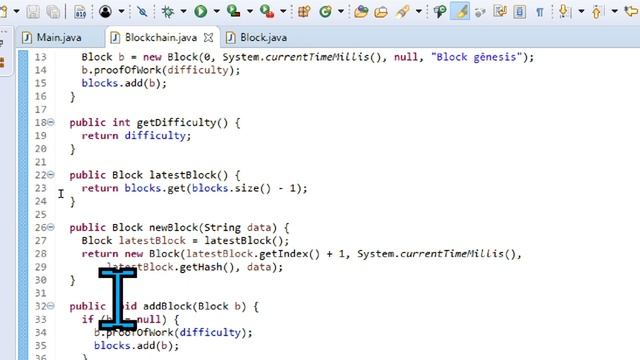The height and width of the screenshot is (360, 640).
Task: Open the Run configurations dropdown arrow
Action: click(216, 11)
